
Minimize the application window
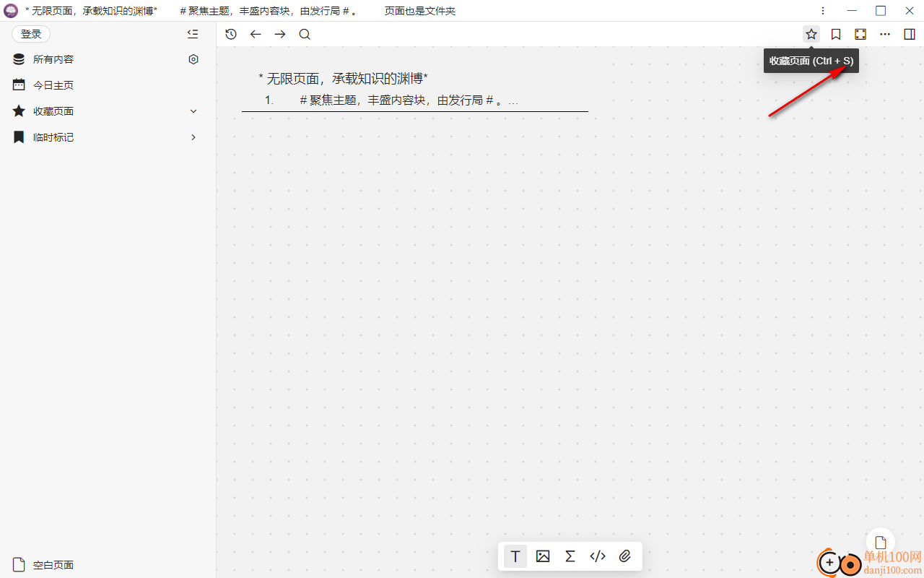(852, 11)
